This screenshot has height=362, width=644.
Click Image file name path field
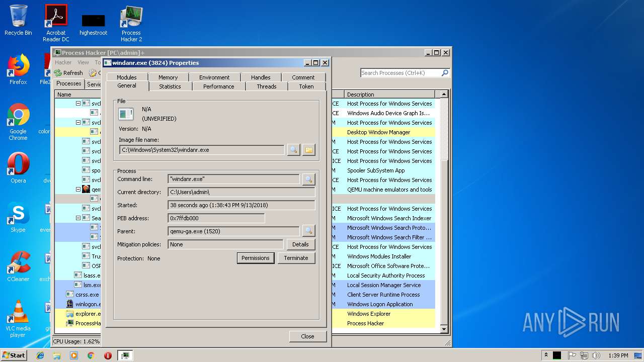[202, 150]
